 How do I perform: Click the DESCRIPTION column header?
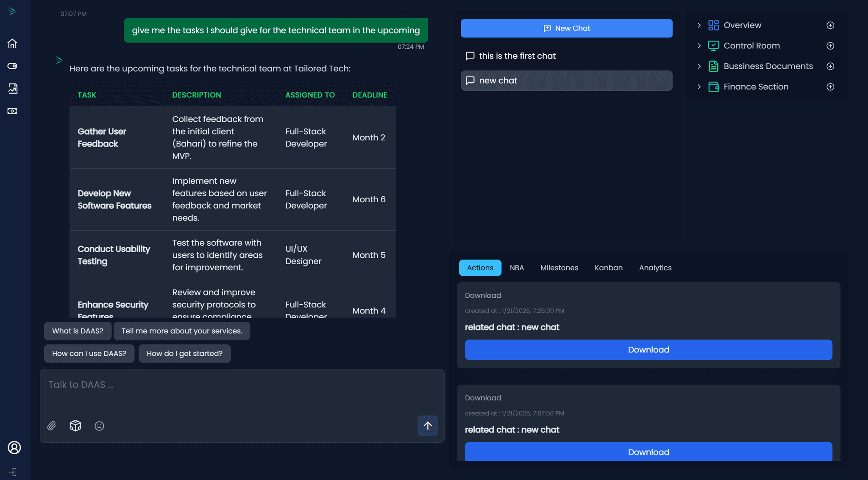click(196, 95)
